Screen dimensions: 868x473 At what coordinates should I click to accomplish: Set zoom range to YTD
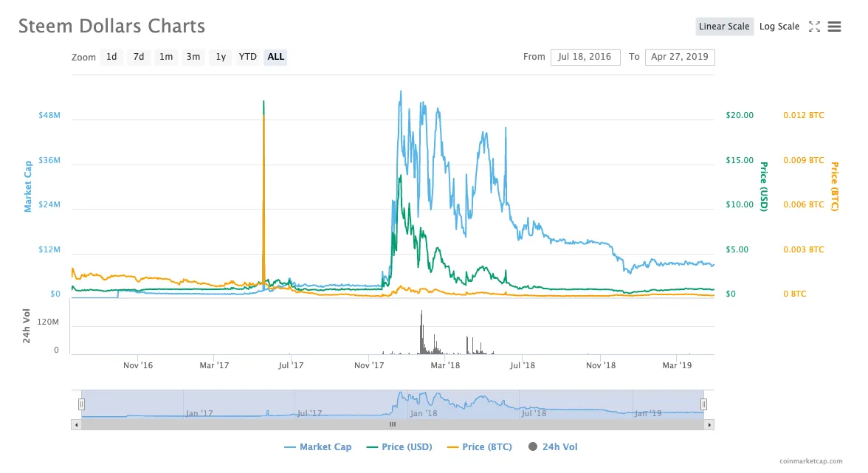tap(247, 57)
